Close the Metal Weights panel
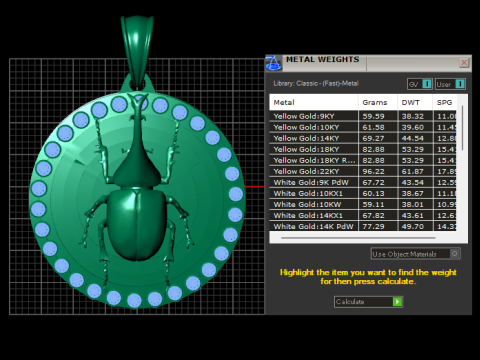The width and height of the screenshot is (480, 360). [464, 63]
